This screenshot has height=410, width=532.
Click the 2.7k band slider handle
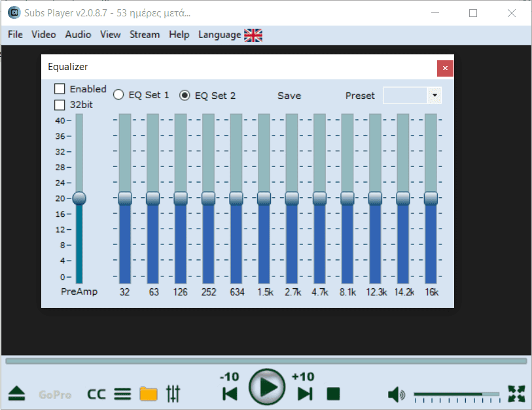click(x=292, y=198)
